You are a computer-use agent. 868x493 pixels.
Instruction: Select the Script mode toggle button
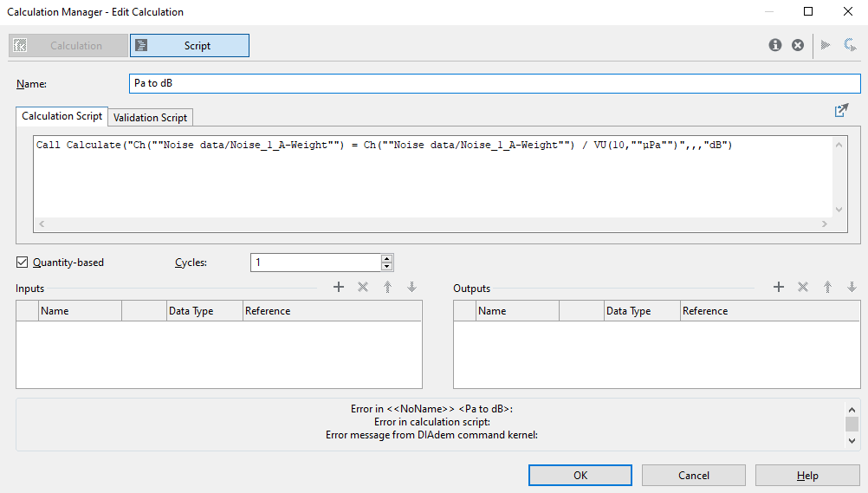(190, 46)
